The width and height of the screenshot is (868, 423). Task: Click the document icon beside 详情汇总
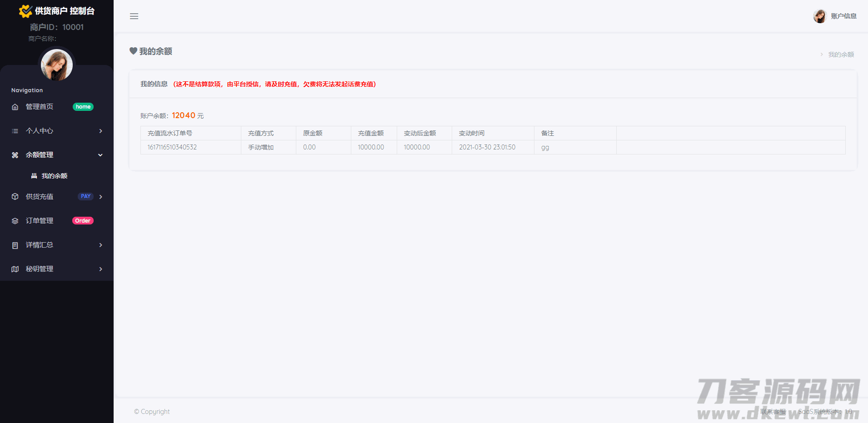15,245
